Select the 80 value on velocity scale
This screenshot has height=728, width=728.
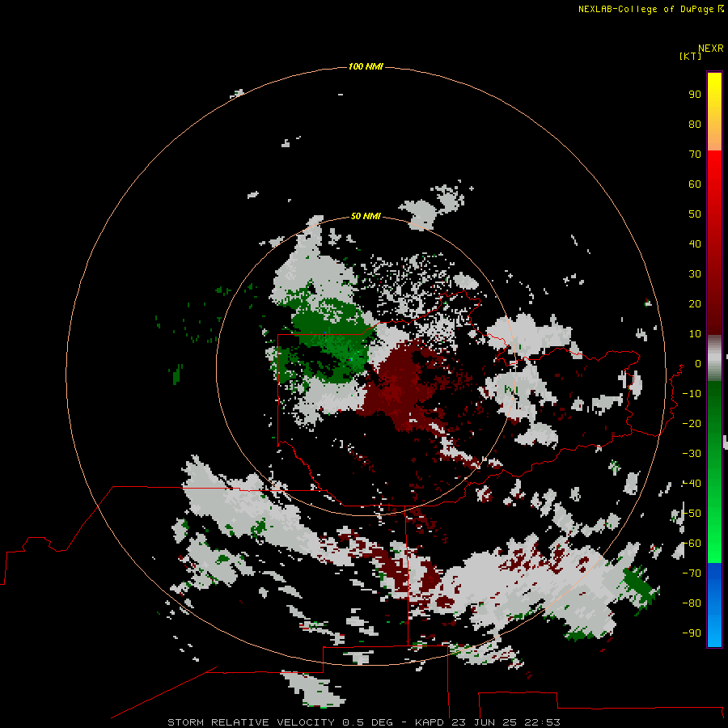pos(695,124)
